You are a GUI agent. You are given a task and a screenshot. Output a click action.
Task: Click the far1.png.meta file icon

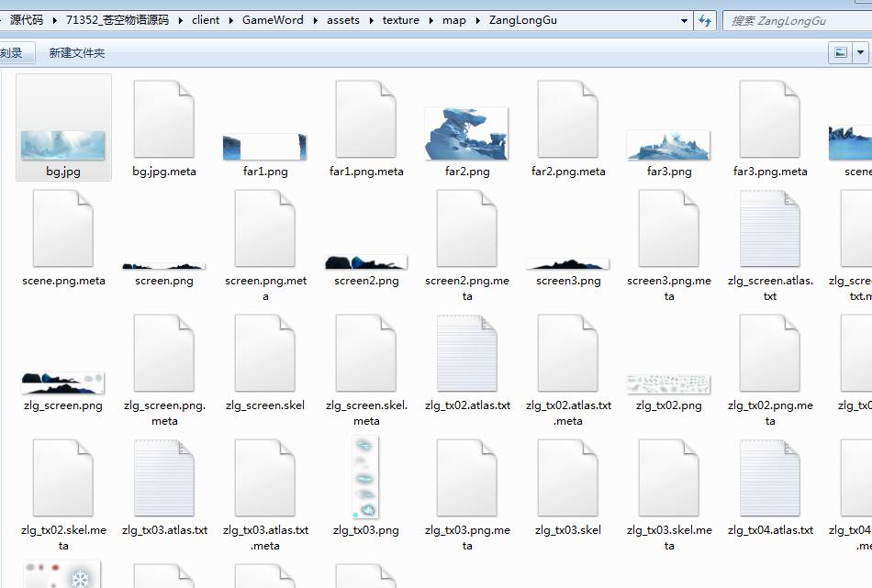click(x=365, y=119)
